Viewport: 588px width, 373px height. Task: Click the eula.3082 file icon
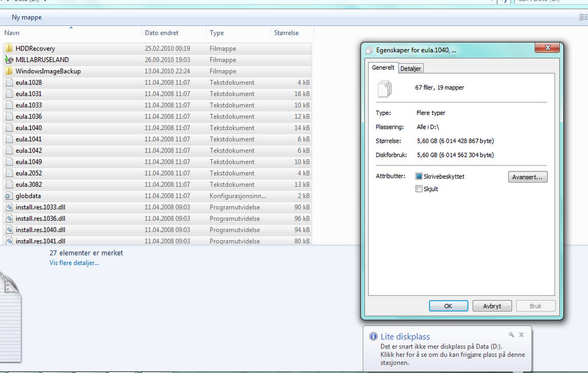pyautogui.click(x=9, y=184)
